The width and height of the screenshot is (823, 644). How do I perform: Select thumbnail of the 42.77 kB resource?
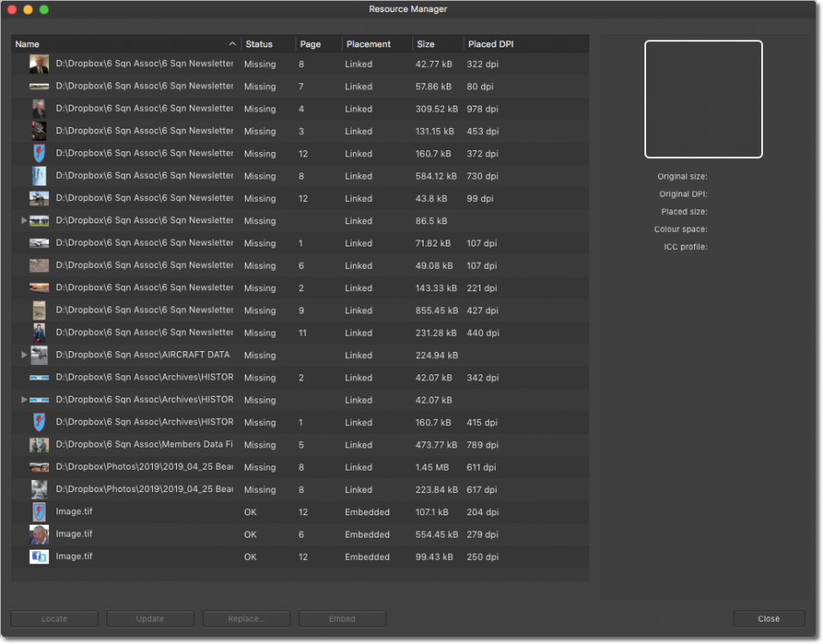(x=39, y=64)
